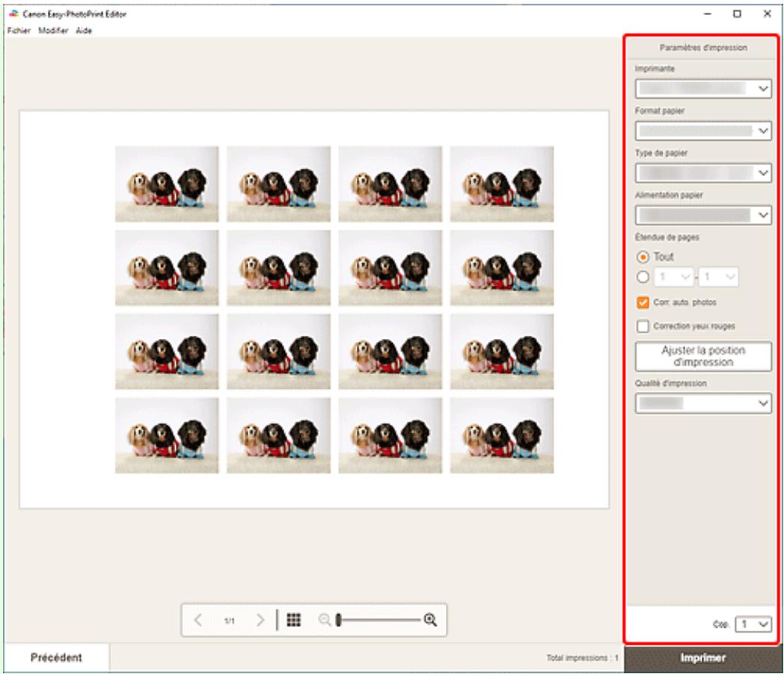Select the Tout radio button

coord(643,257)
